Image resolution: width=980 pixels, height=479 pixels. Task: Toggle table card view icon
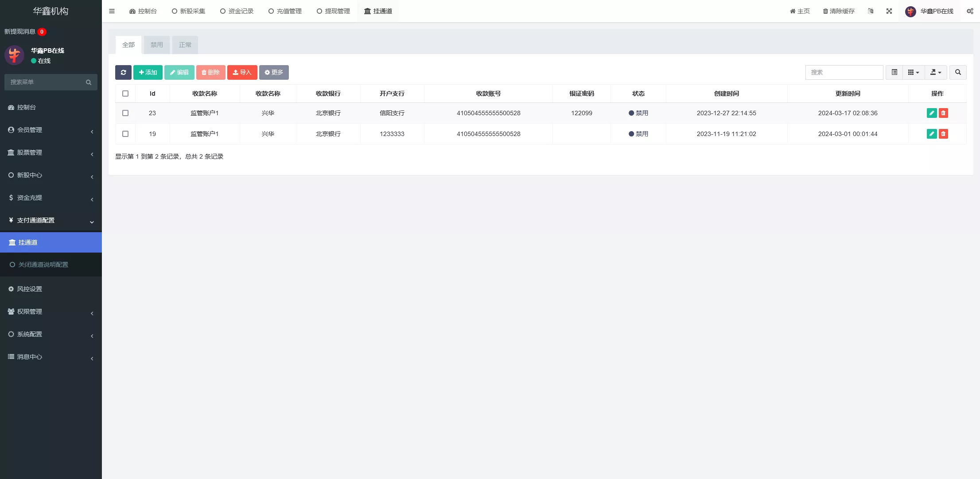894,72
